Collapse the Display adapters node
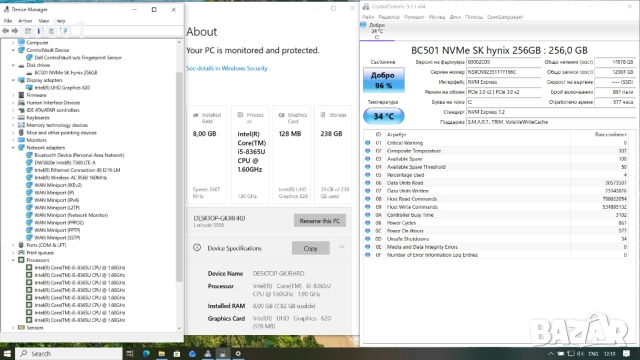 pos(13,80)
